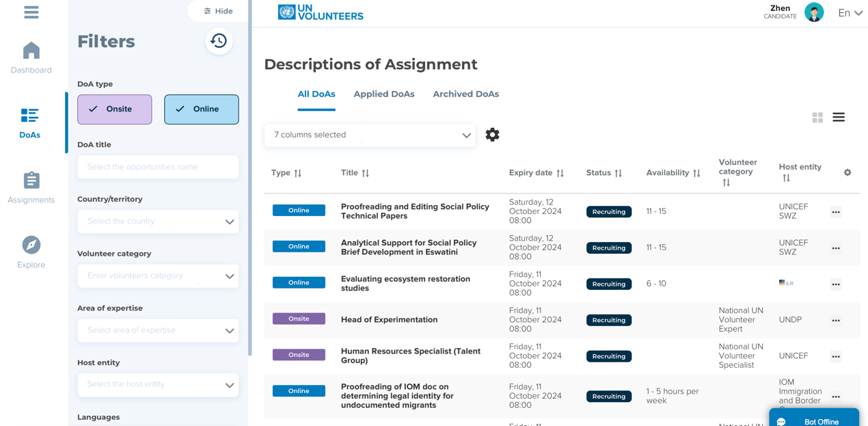Click the DoA title input field
868x426 pixels.
tap(158, 167)
